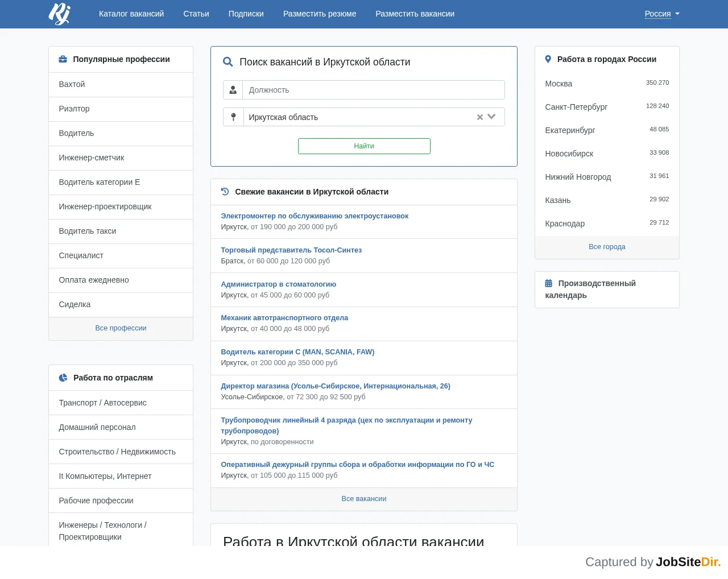Click the briefcase icon beside Популярные профессии
Viewport: 728px width, 579px height.
63,59
